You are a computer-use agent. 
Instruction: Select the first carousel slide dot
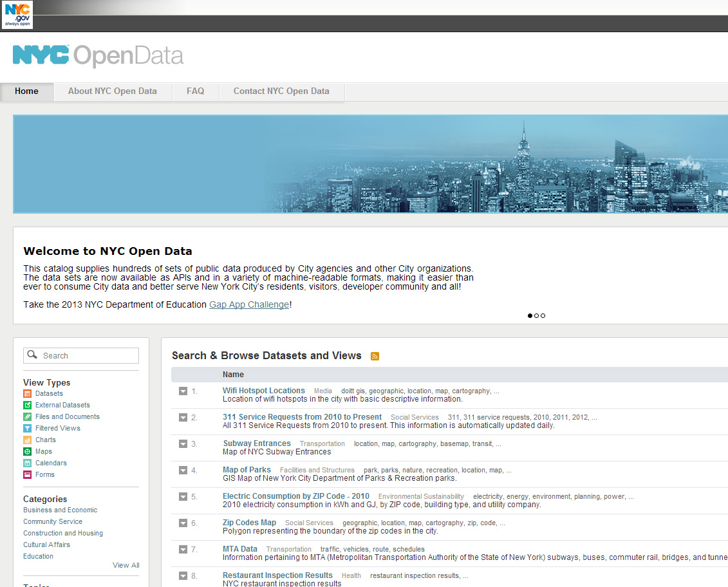(530, 315)
